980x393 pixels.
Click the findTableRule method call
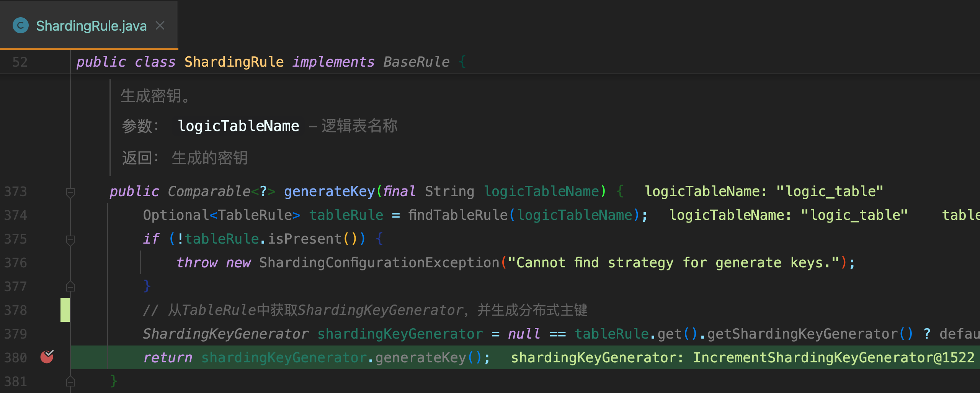[x=457, y=215]
